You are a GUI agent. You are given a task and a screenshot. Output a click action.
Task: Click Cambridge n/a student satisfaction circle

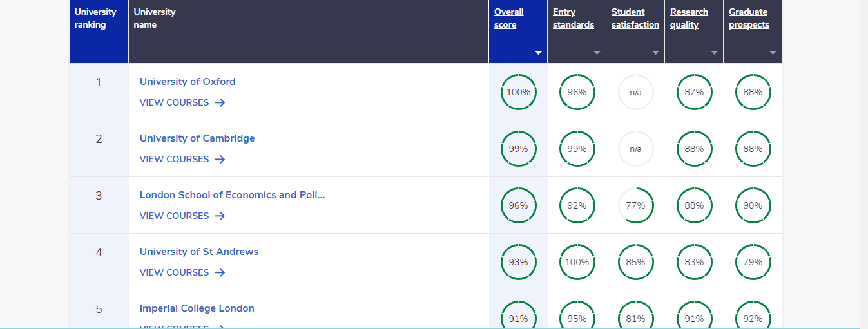click(x=635, y=149)
